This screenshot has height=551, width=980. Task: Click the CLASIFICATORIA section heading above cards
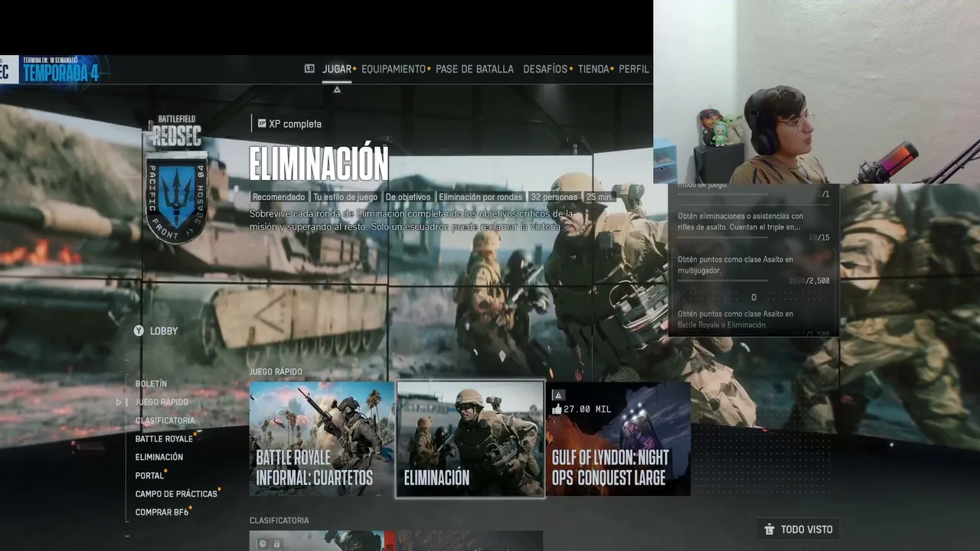tap(279, 520)
